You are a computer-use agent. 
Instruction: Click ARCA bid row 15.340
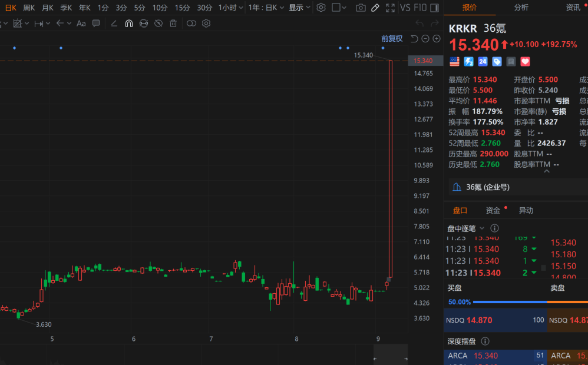[495, 356]
